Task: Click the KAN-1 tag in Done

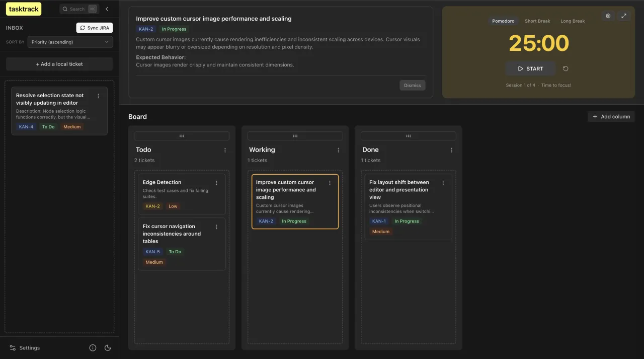Action: [x=379, y=221]
